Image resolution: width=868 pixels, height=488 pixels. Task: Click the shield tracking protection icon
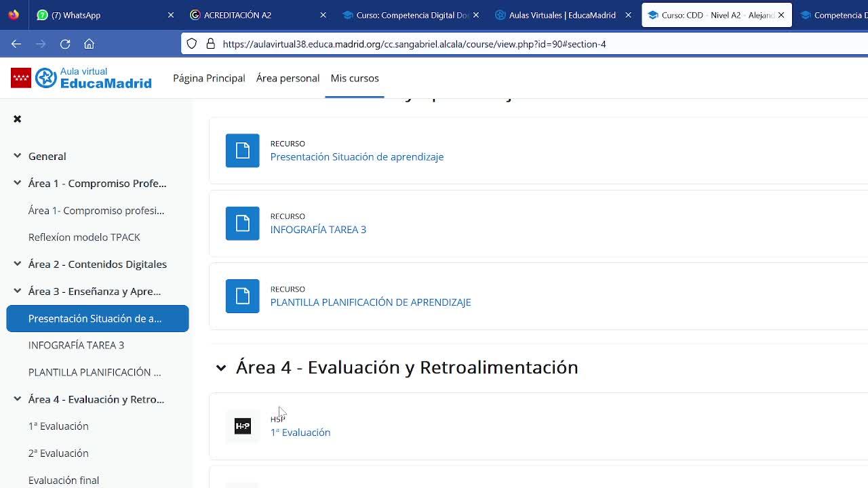(192, 44)
